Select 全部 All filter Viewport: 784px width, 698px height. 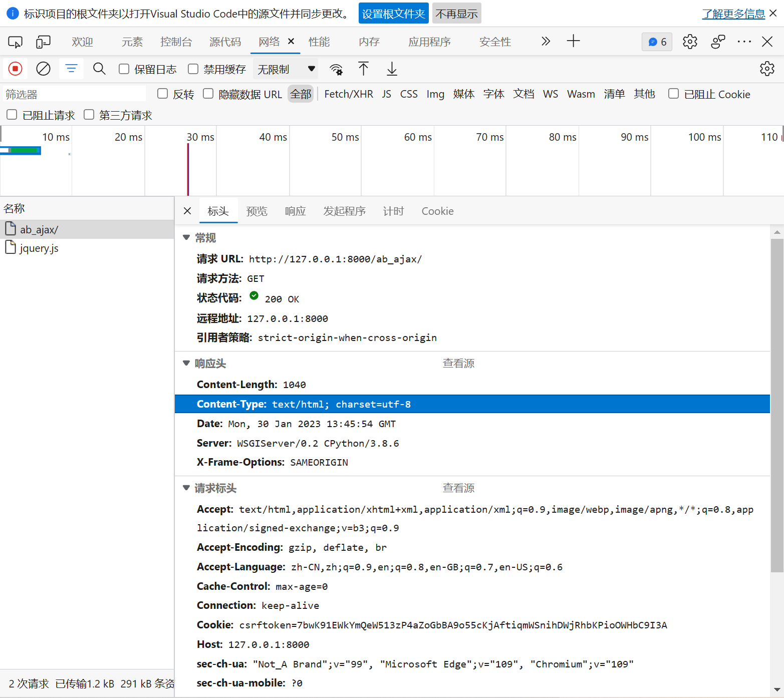tap(301, 94)
